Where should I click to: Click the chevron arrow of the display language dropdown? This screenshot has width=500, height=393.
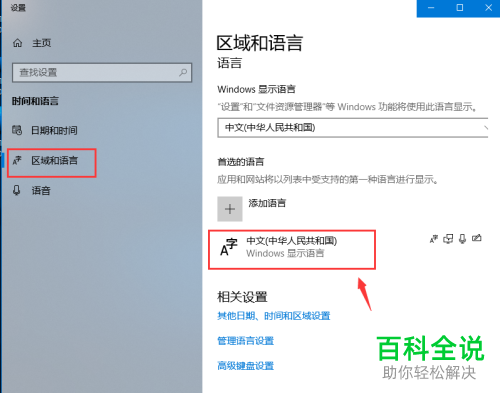[485, 127]
